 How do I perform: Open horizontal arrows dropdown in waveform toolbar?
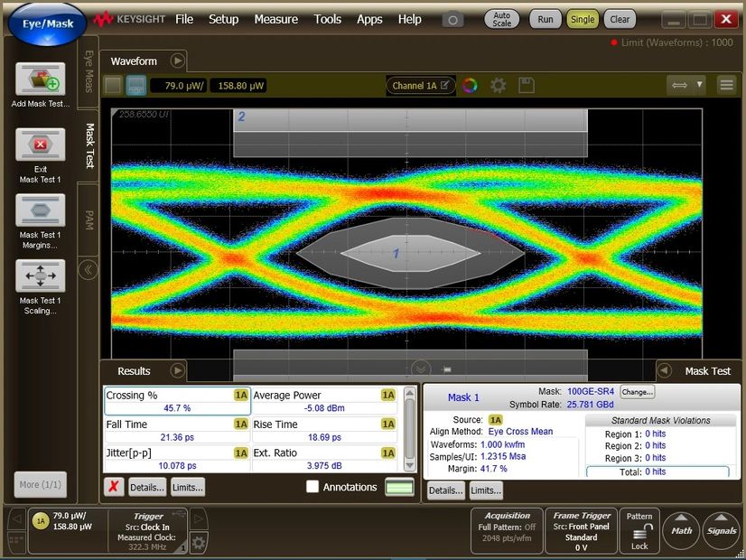pyautogui.click(x=686, y=85)
